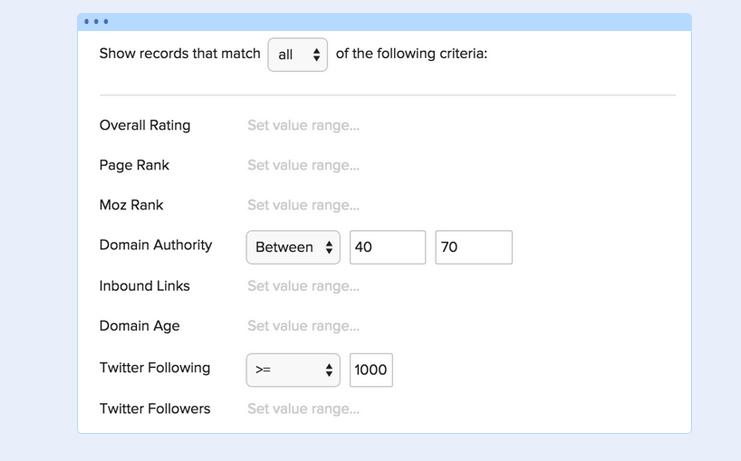Set value range for Twitter Followers
This screenshot has width=741, height=461.
(303, 409)
